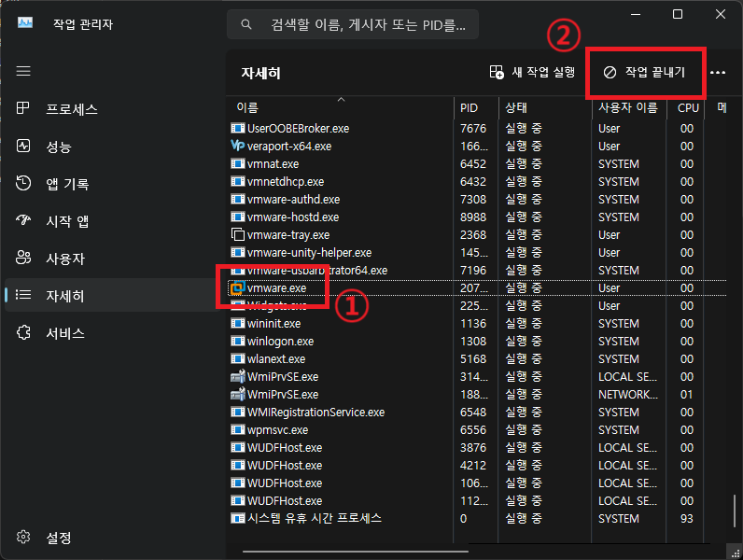This screenshot has height=560, width=743.
Task: Click the veraport-x64.exe VP icon
Action: coord(238,146)
